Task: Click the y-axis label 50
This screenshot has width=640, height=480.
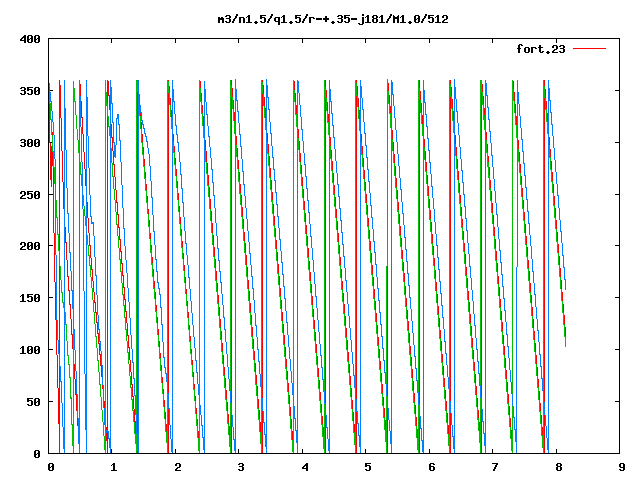Action: pyautogui.click(x=33, y=402)
